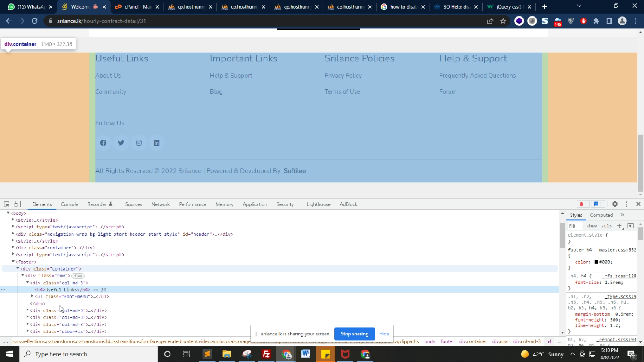Open the DevTools three-dot customize menu
This screenshot has width=644, height=362.
tap(626, 204)
